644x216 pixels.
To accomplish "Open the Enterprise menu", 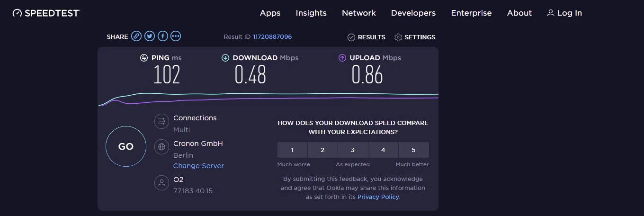I will pos(471,13).
